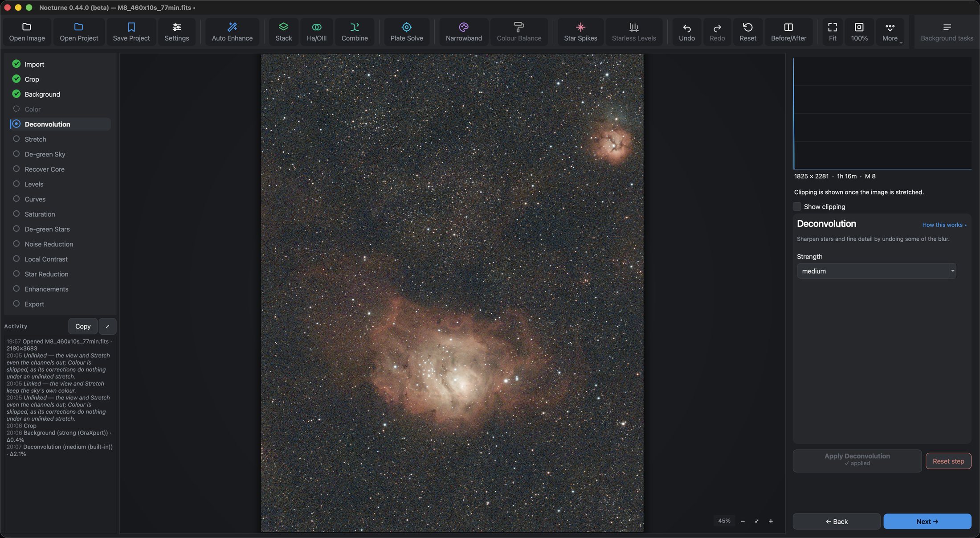Click the 'Background (strong (GraXpert))' log entry
Screen dimensions: 980x538
tap(59, 436)
